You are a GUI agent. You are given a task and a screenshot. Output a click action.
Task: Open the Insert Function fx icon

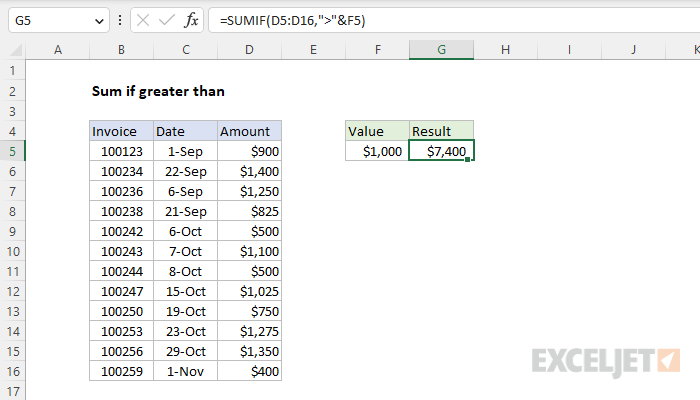tap(191, 21)
